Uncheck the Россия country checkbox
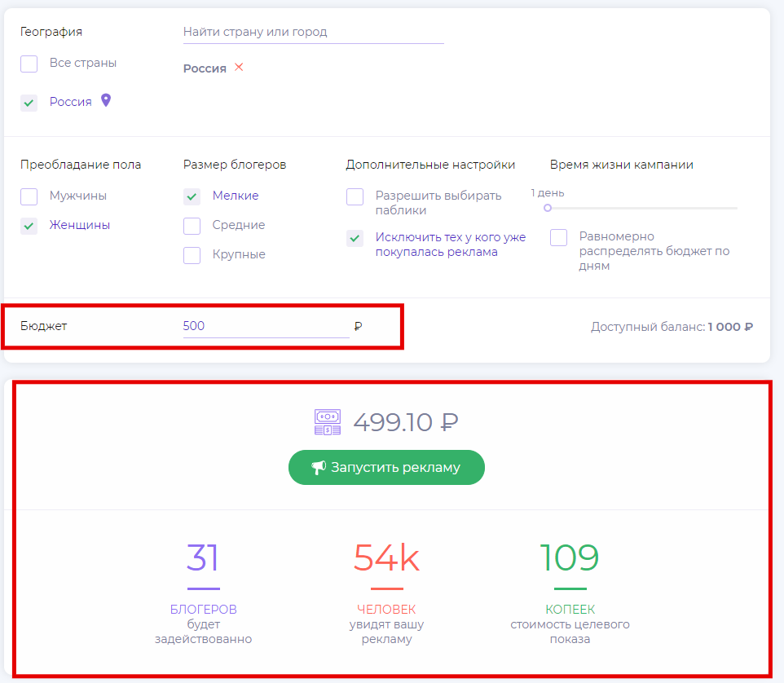 [29, 103]
